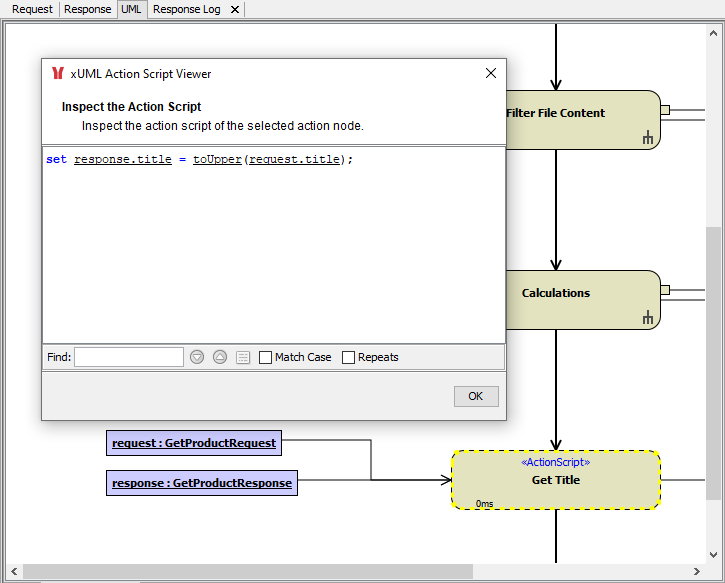Switch to the Request tab
This screenshot has height=583, width=725.
tap(32, 9)
